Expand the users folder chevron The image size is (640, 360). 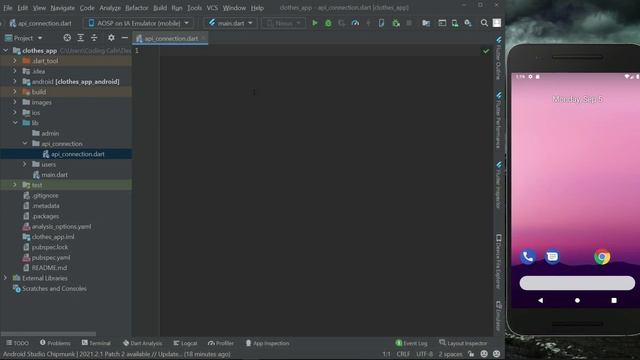tap(25, 164)
